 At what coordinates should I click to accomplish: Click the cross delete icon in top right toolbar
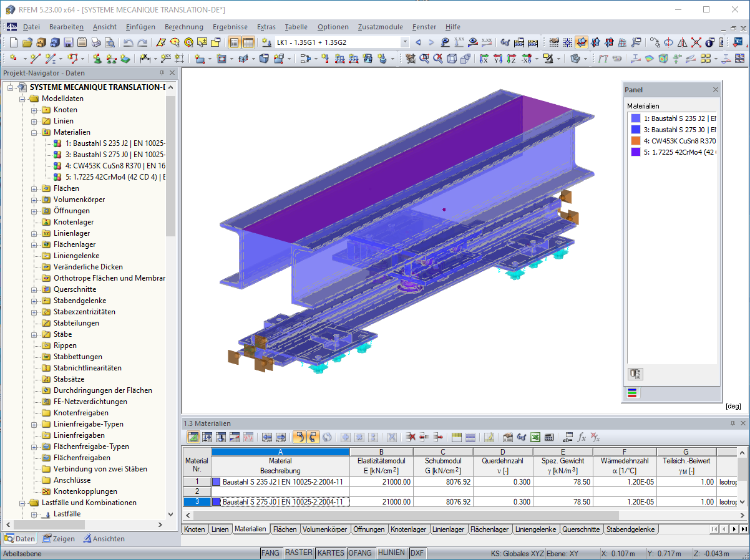click(x=696, y=42)
